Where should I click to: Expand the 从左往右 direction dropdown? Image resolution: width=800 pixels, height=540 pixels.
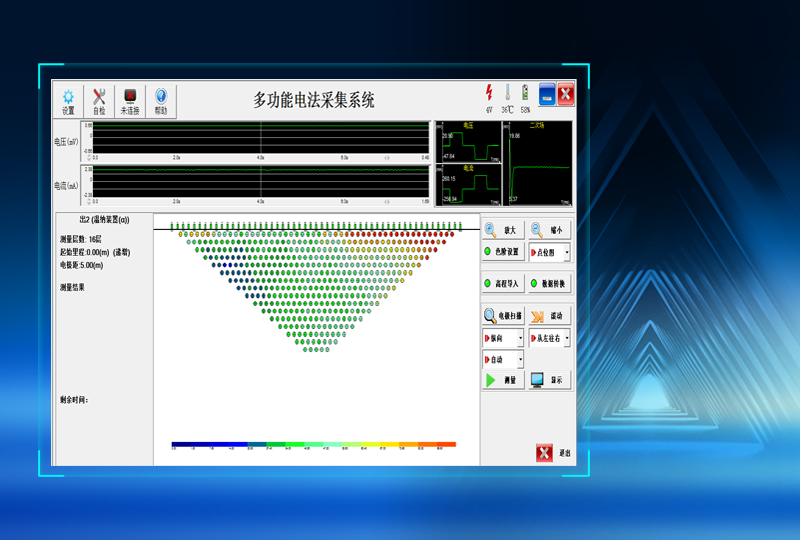pyautogui.click(x=567, y=339)
